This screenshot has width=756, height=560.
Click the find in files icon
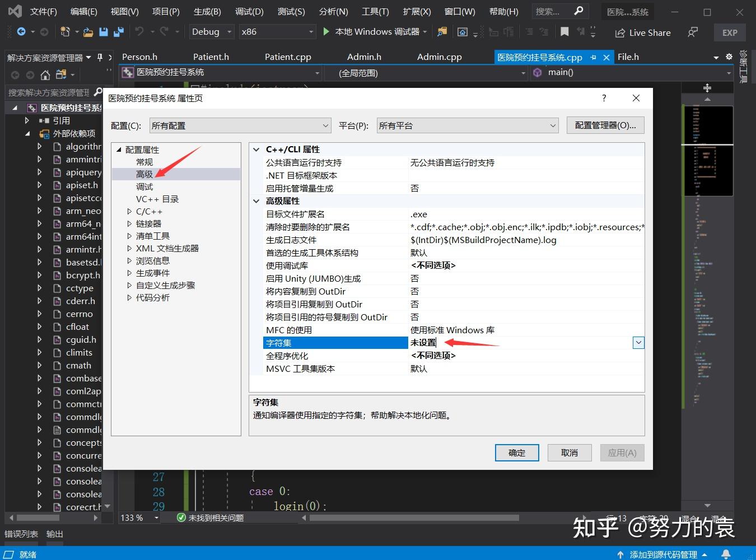click(442, 32)
